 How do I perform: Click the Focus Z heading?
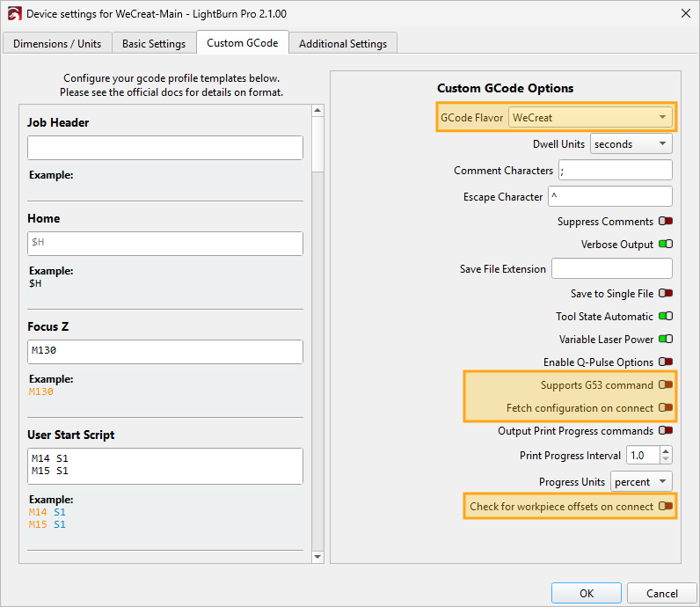(x=47, y=326)
